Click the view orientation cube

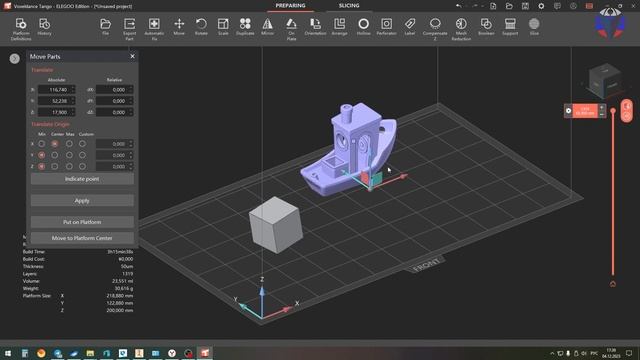pos(604,81)
